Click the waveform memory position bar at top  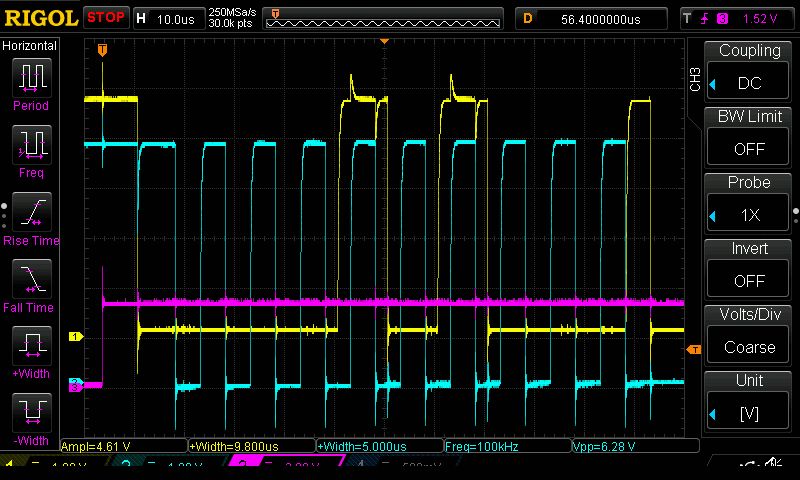[x=385, y=18]
